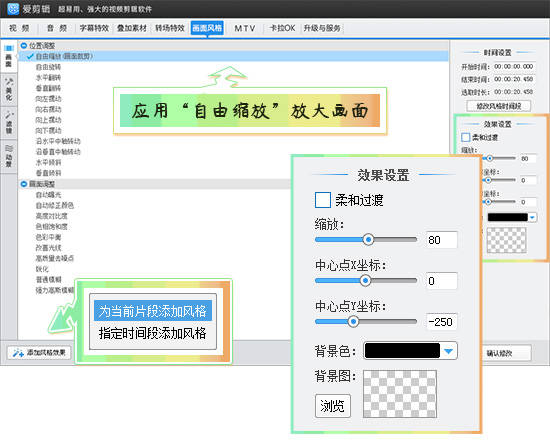This screenshot has width=550, height=442.
Task: Click the blue checkmark beside 自由缩放(画面裁剪)
Action: (30, 56)
